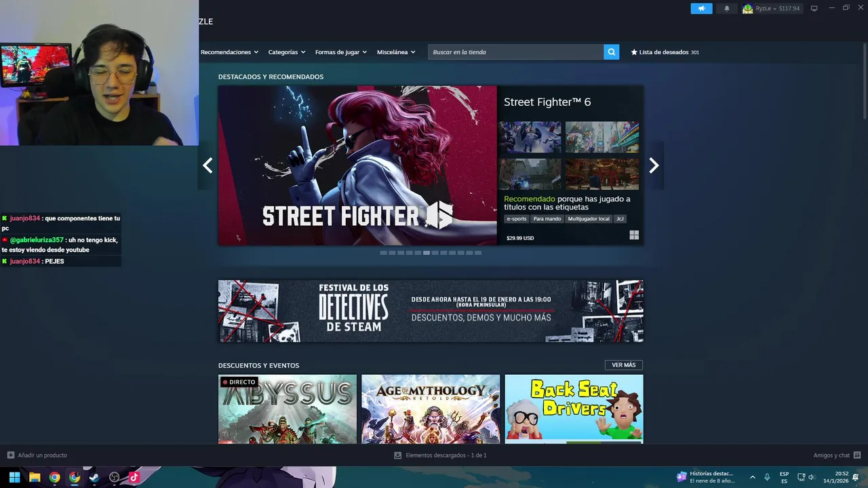Select the JcJ tag
The width and height of the screenshot is (868, 488).
pyautogui.click(x=620, y=219)
